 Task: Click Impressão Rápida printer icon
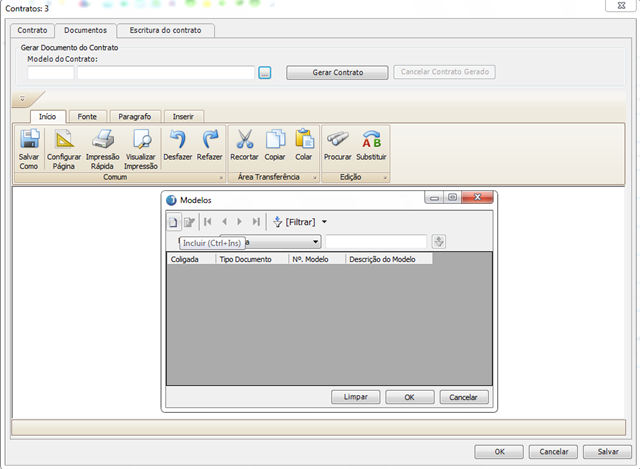102,149
